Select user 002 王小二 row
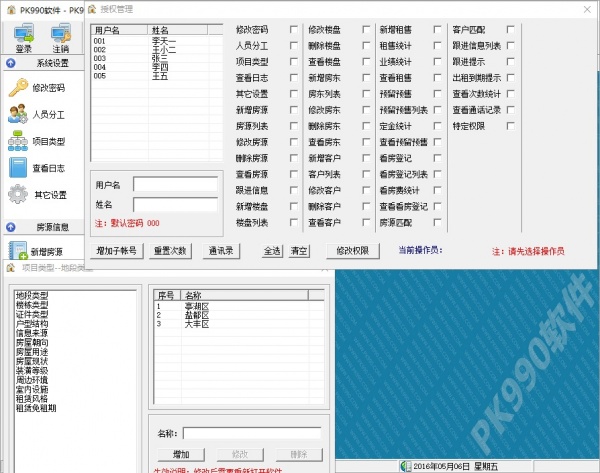Viewport: 600px width, 473px height. (157, 50)
